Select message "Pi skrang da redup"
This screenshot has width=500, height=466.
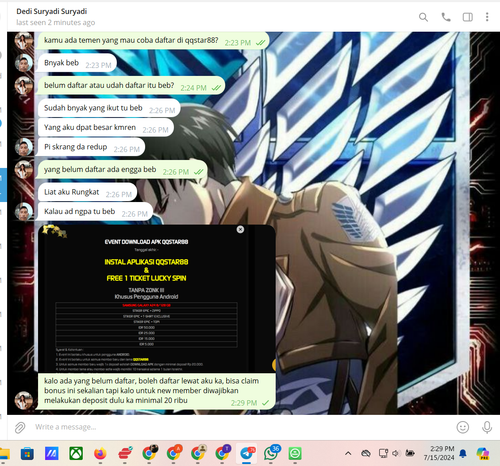91,147
